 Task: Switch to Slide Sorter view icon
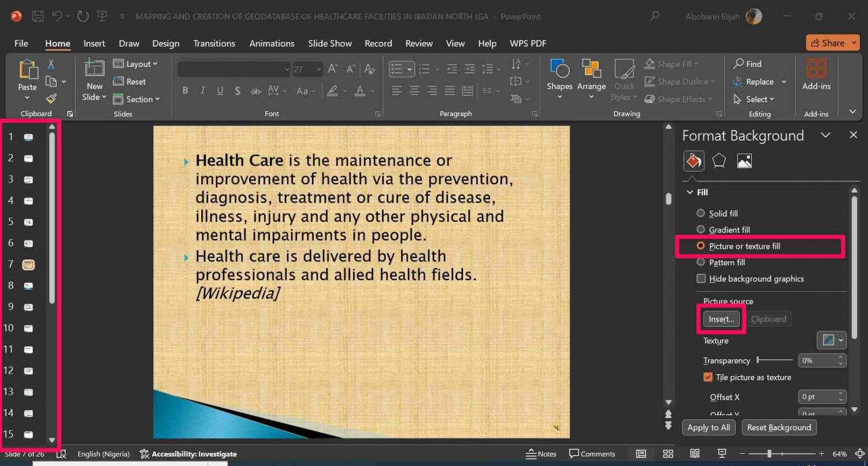[668, 454]
